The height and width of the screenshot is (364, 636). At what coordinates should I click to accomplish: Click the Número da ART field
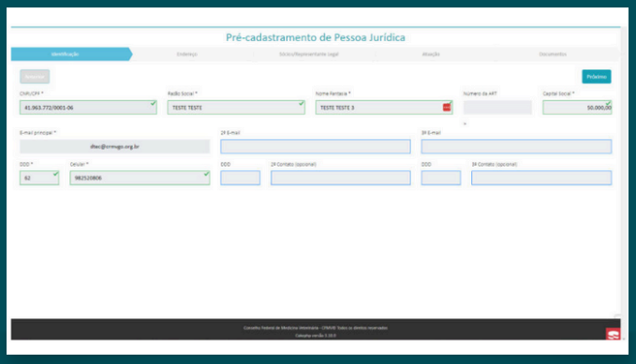pos(497,108)
